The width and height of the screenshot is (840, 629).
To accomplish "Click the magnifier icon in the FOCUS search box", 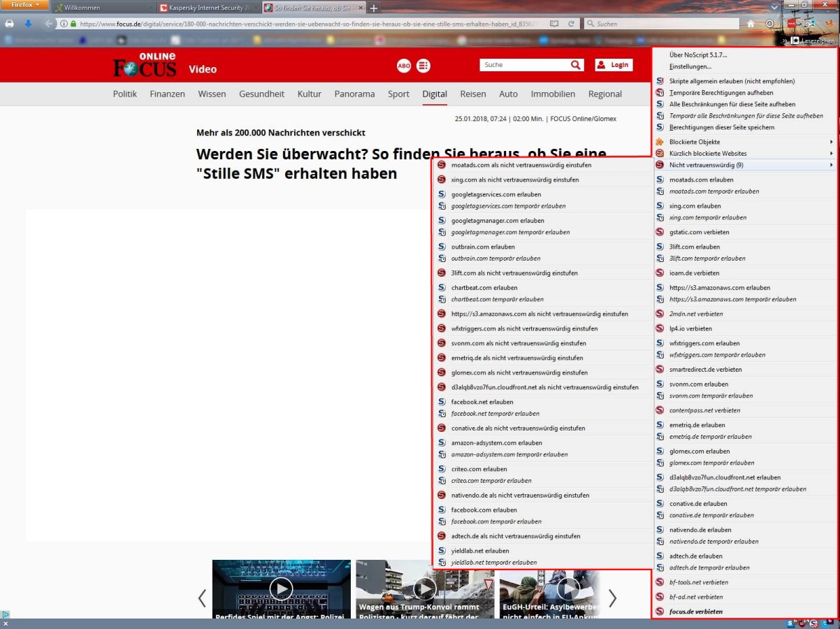I will (575, 64).
